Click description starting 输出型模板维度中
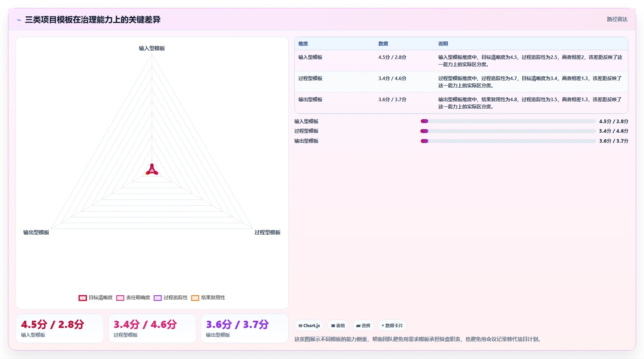644x359 pixels. (530, 103)
